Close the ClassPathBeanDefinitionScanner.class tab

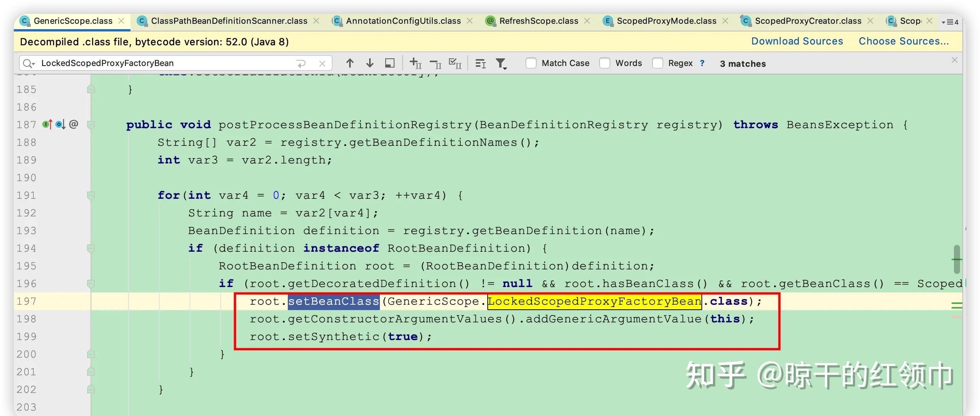[x=316, y=21]
